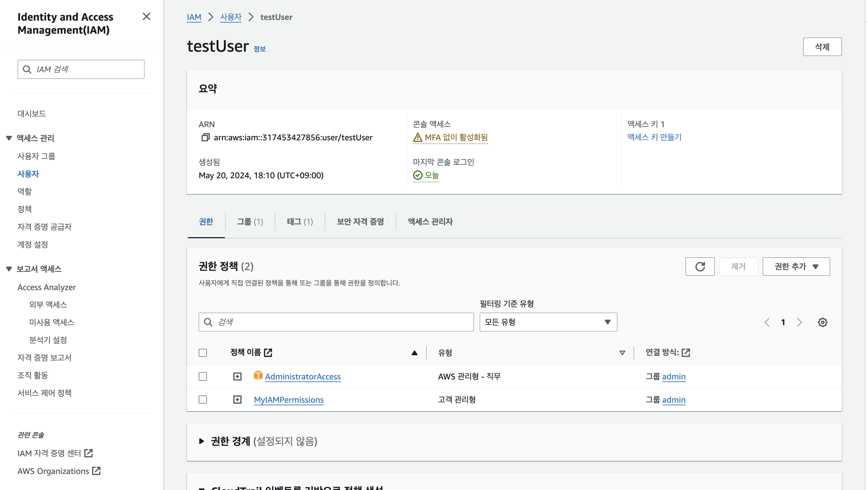868x490 pixels.
Task: Switch to the 보안 자격 증명 tab
Action: pyautogui.click(x=360, y=221)
